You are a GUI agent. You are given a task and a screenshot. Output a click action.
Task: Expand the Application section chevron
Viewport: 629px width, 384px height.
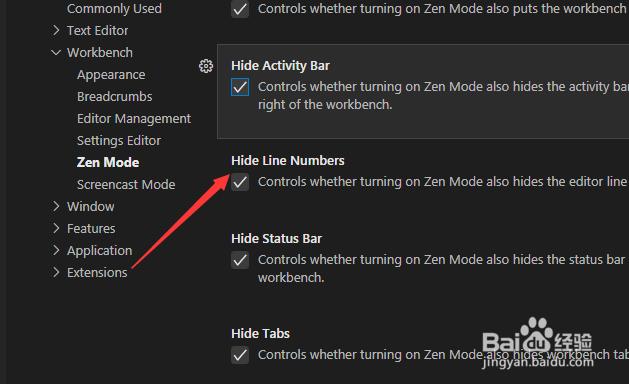pos(56,250)
